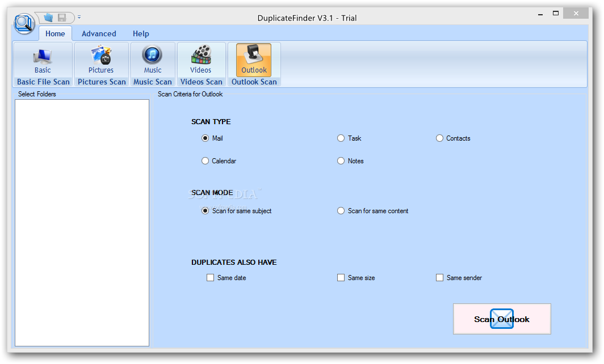This screenshot has width=604, height=364.
Task: Choose the Contacts scan type
Action: tap(453, 138)
